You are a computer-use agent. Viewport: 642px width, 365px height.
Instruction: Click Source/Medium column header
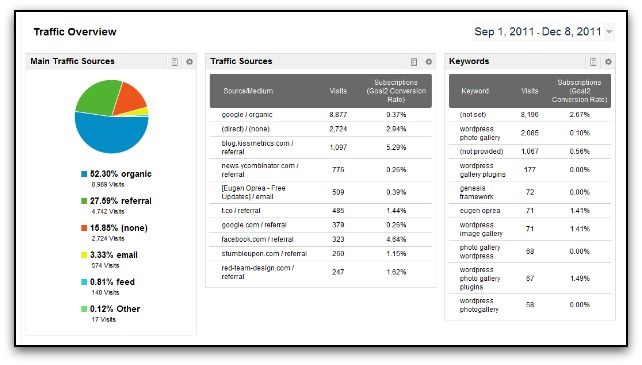[x=248, y=91]
